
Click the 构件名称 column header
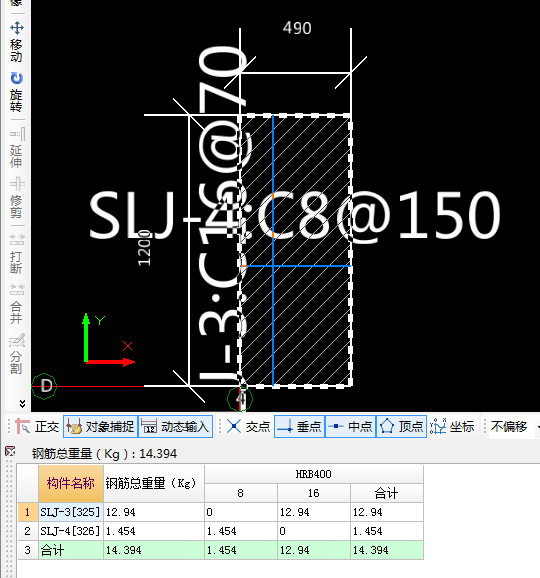pyautogui.click(x=71, y=483)
